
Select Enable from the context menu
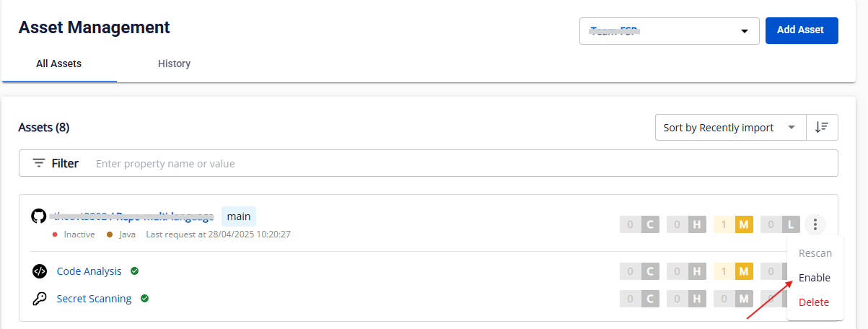pyautogui.click(x=815, y=278)
